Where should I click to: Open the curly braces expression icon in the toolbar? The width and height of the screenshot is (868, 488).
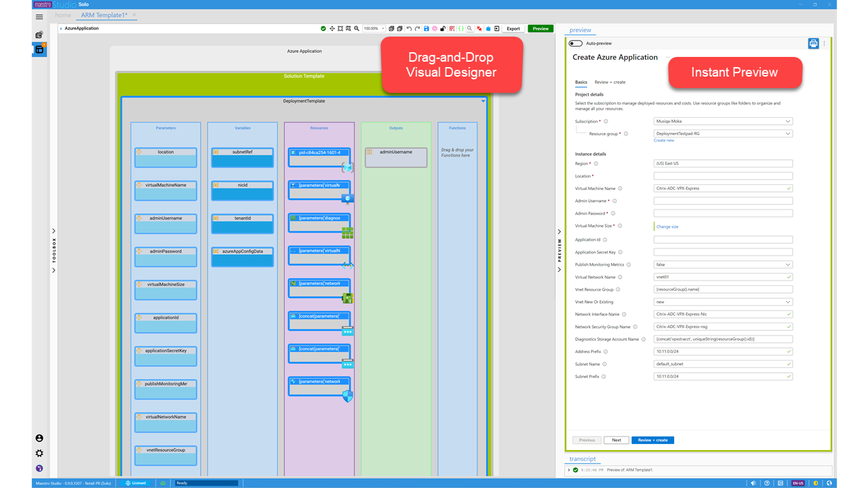point(460,28)
